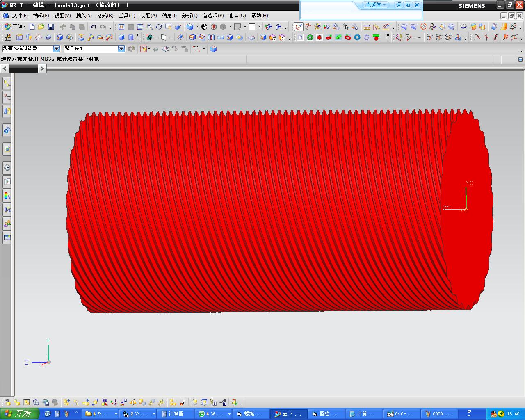
Task: Open the Part Navigator sidebar tab
Action: [x=7, y=111]
